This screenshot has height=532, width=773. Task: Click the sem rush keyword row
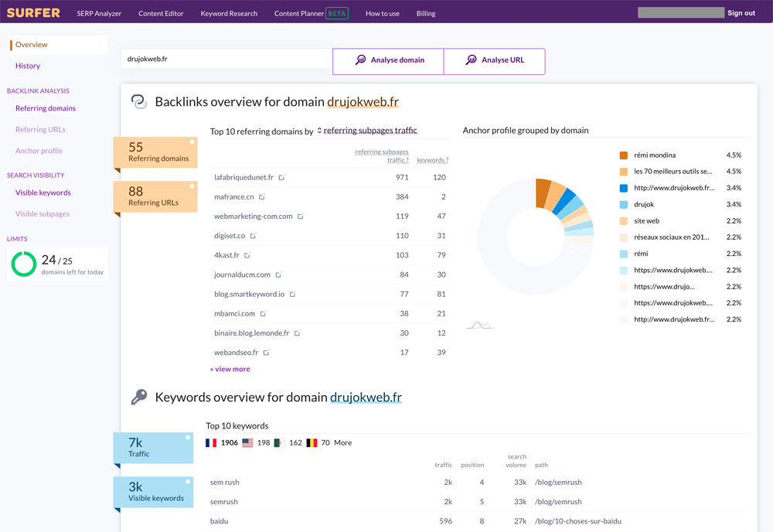[477, 483]
